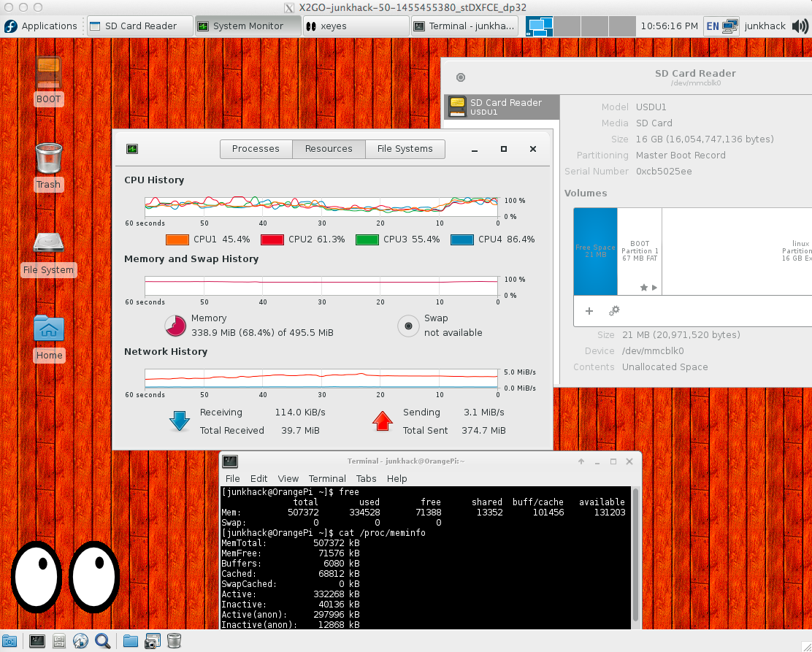Select SD Card Reader in the device list

(502, 107)
